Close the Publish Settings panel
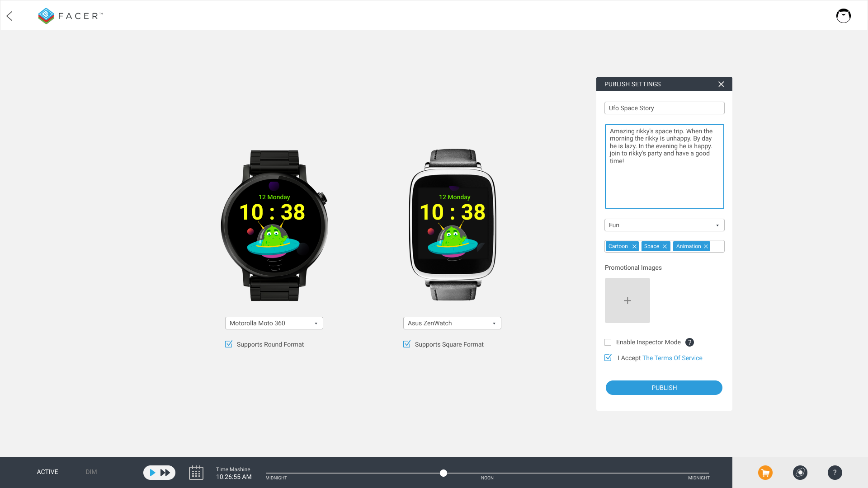 point(722,84)
